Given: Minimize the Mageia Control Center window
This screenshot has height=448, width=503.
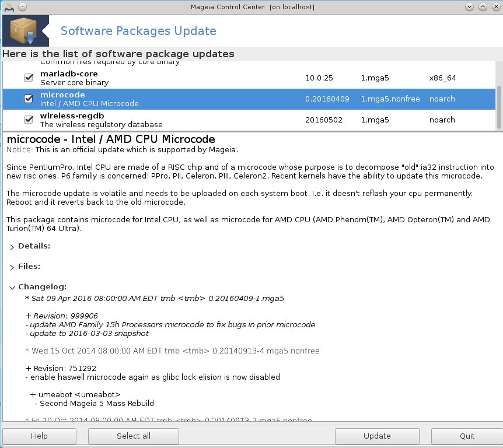Looking at the screenshot, I should click(469, 7).
